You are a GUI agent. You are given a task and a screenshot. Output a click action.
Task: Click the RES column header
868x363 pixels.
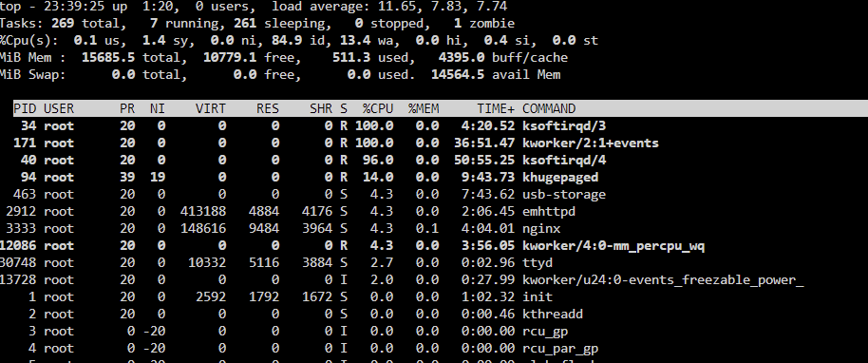click(268, 108)
